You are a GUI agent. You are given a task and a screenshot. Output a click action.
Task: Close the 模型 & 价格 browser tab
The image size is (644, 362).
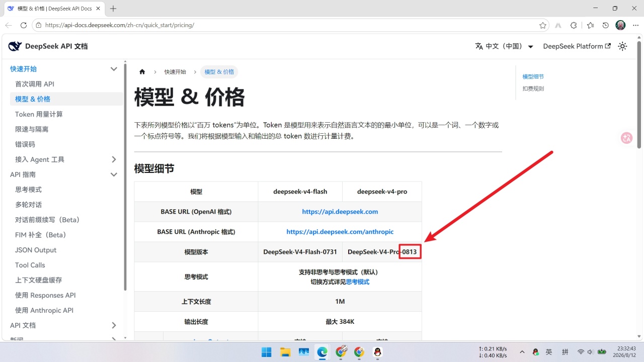(98, 9)
